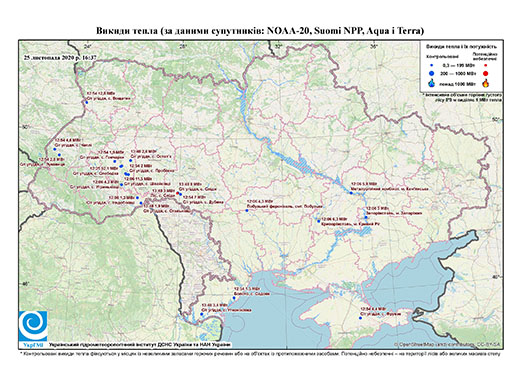Click the УкрГМІ spiral logo

tap(33, 326)
